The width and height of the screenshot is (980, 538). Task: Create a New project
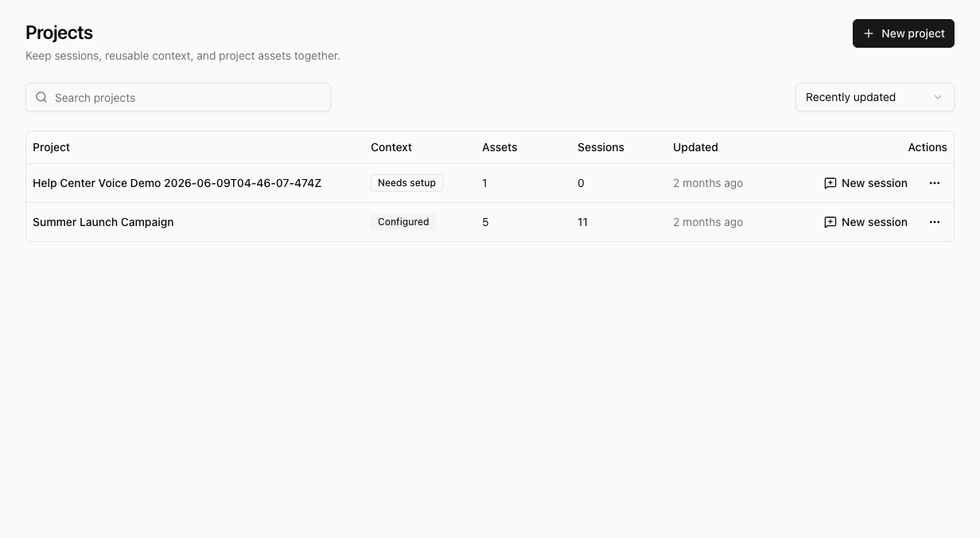click(x=904, y=33)
